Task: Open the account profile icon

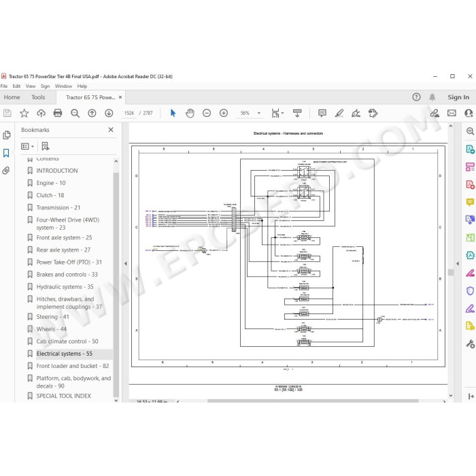Action: (x=469, y=114)
